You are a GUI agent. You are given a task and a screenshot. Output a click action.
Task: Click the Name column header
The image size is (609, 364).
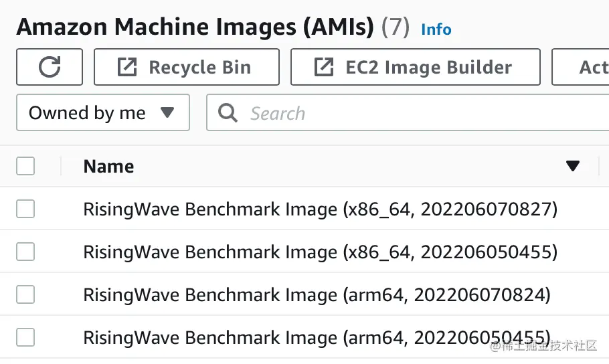coord(108,167)
